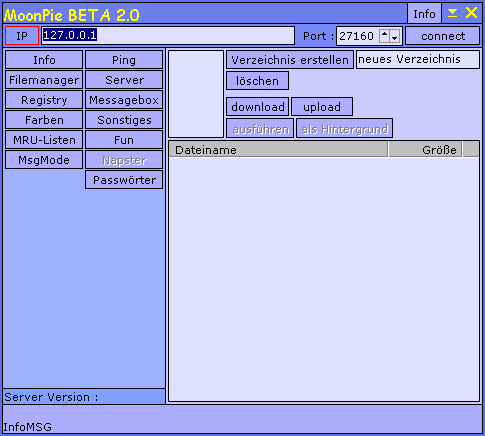The height and width of the screenshot is (436, 485).
Task: Sort file list by Dateiname column header
Action: (278, 150)
